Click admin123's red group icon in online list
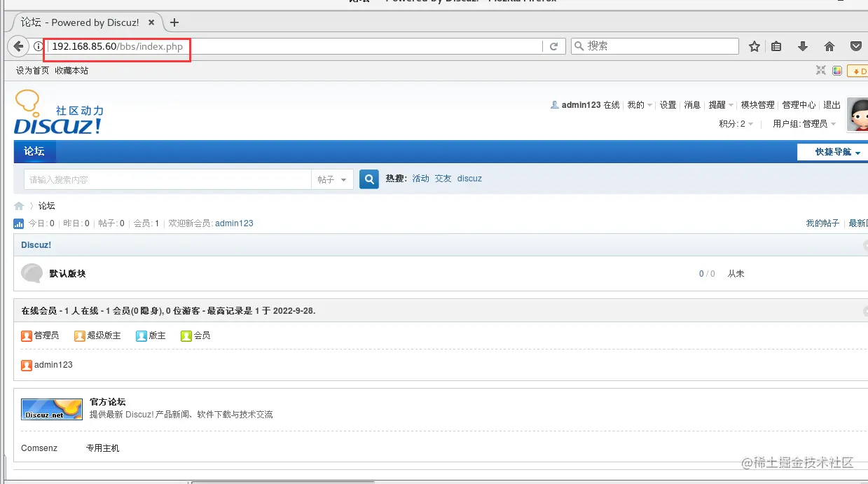Viewport: 868px width, 484px height. 27,365
